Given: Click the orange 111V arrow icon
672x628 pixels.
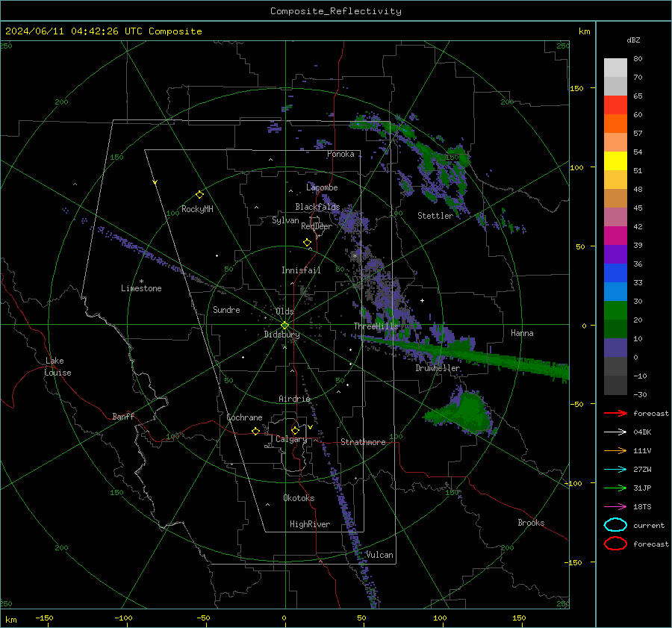Looking at the screenshot, I should [615, 450].
